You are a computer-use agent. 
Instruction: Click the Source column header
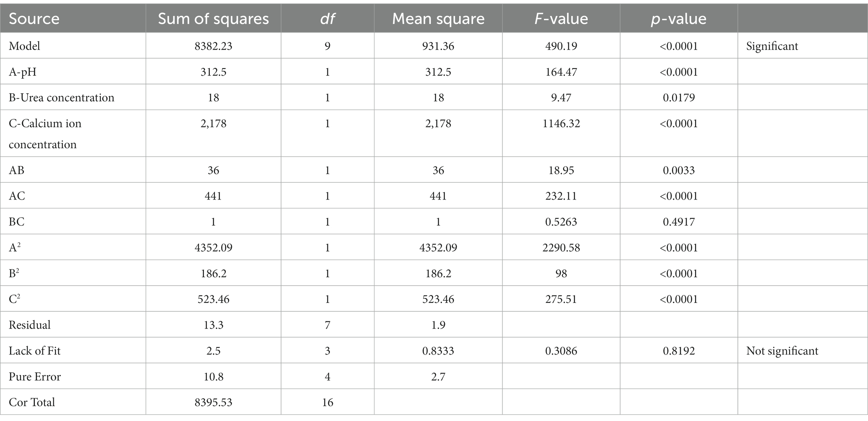click(x=34, y=19)
